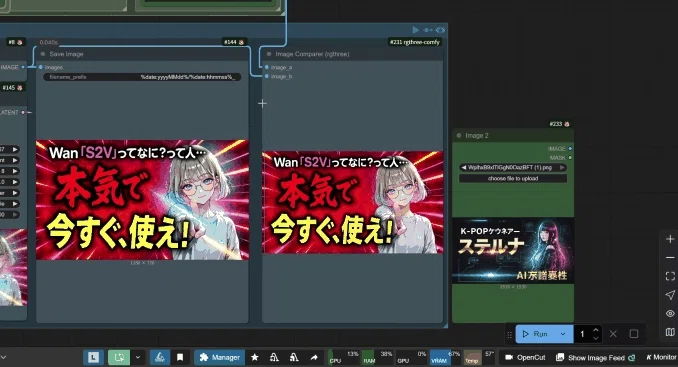
Task: Click the VRAM usage monitor
Action: coord(445,357)
